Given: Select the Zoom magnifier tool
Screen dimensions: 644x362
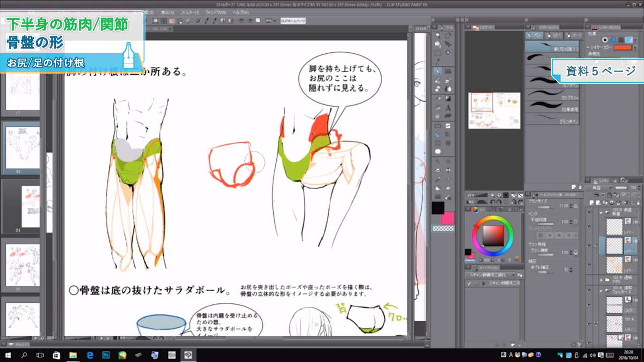Looking at the screenshot, I should point(438,36).
